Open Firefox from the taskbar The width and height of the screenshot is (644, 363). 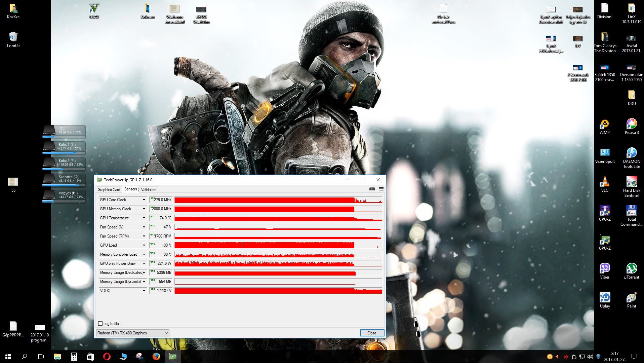pos(156,357)
